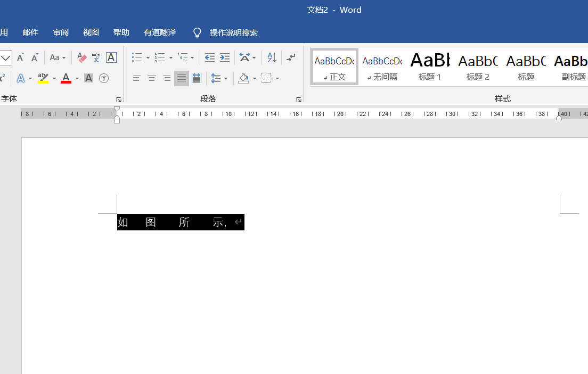Apply multilevel list
Image resolution: width=588 pixels, height=374 pixels.
tap(183, 57)
